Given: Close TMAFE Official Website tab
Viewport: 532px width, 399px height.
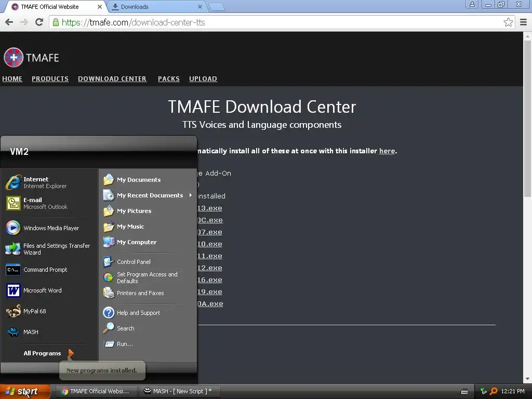Looking at the screenshot, I should pyautogui.click(x=99, y=7).
